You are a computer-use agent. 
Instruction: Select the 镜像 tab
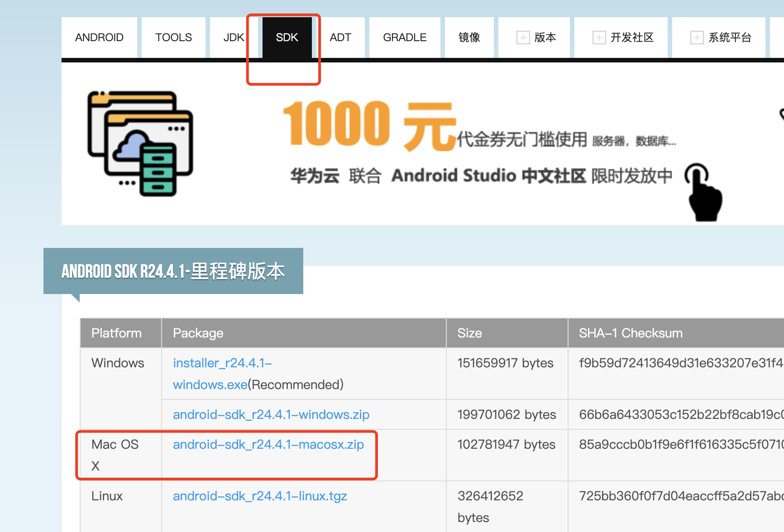[469, 38]
